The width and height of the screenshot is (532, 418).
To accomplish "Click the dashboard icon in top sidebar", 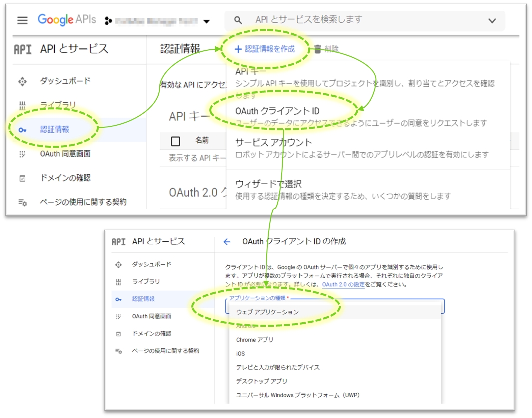I will click(22, 81).
